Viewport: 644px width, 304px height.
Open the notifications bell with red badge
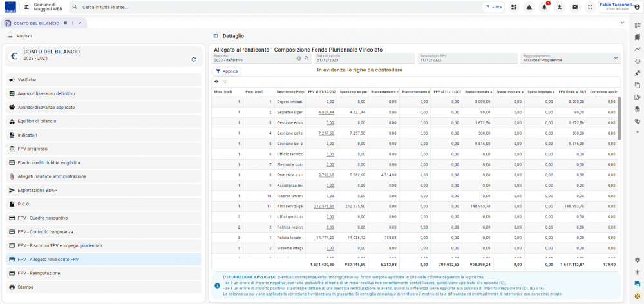[545, 7]
